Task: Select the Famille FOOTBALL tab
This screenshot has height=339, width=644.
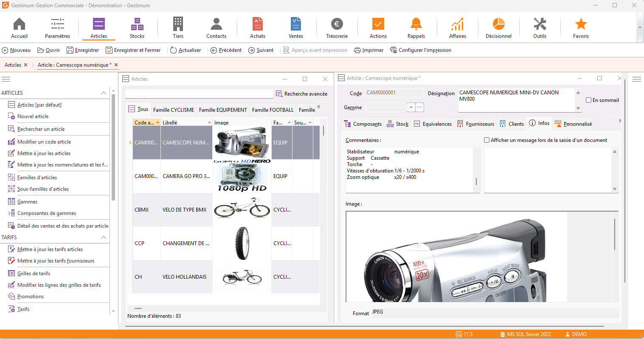Action: point(273,110)
